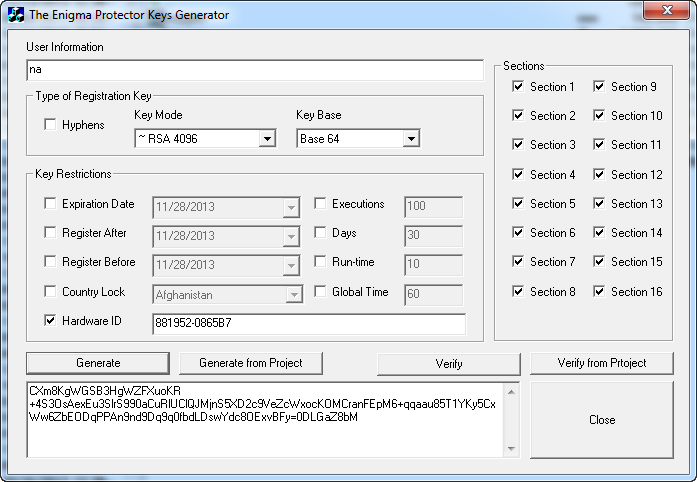Click into the User Information field
Viewport: 697px width, 482px height.
coord(254,71)
